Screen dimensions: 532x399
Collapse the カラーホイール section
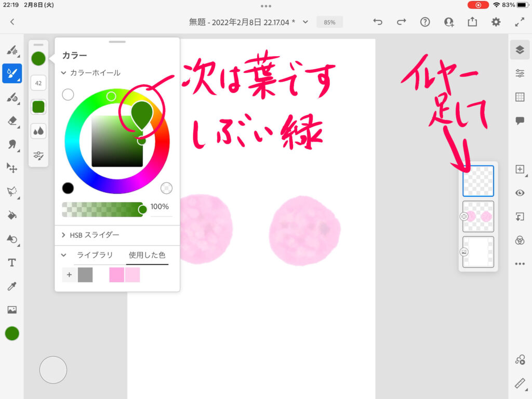point(64,73)
